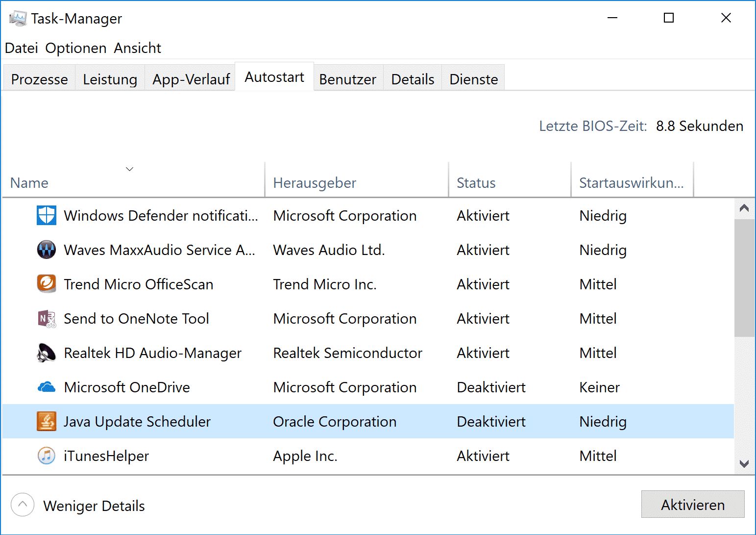
Task: Select the Autostart tab
Action: point(274,77)
